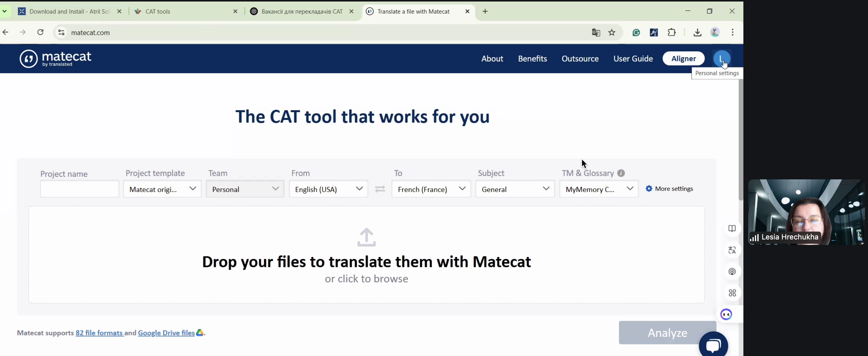Image resolution: width=868 pixels, height=356 pixels.
Task: Click the Aligner button
Action: coord(683,59)
